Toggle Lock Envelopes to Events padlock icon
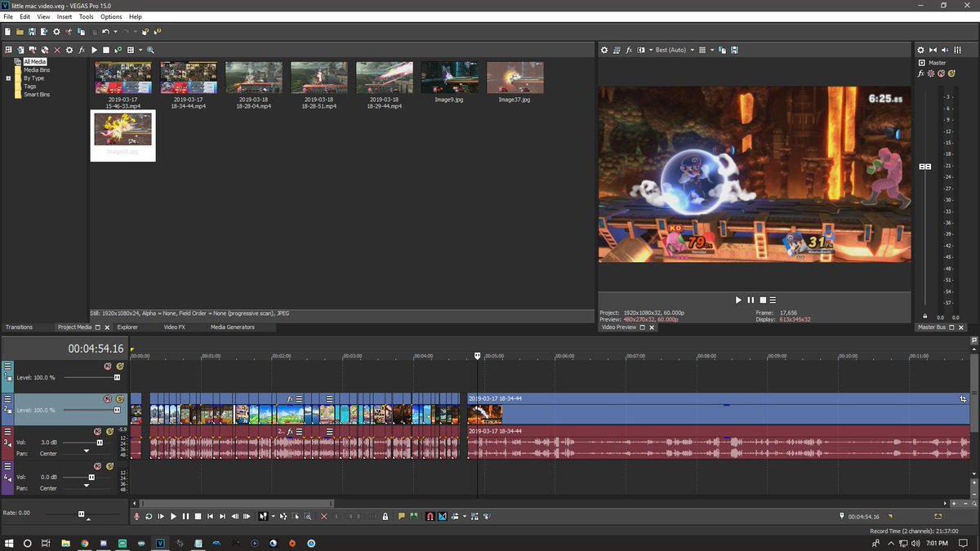The image size is (980, 551). (385, 517)
